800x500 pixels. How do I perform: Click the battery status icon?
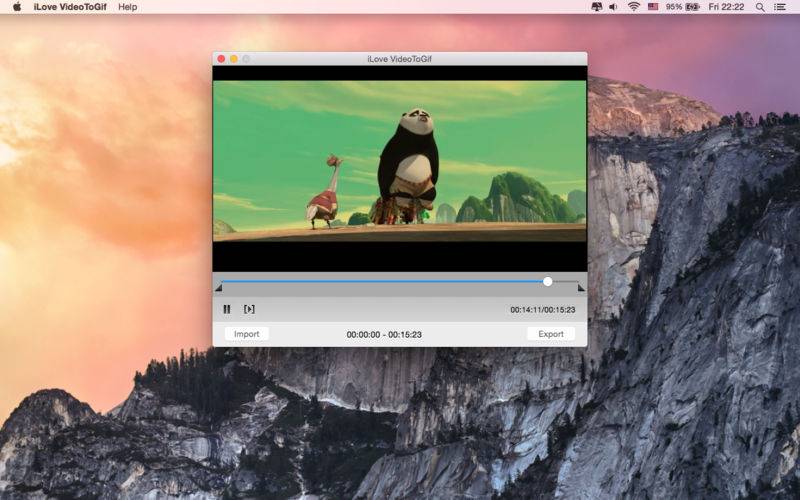pyautogui.click(x=692, y=7)
